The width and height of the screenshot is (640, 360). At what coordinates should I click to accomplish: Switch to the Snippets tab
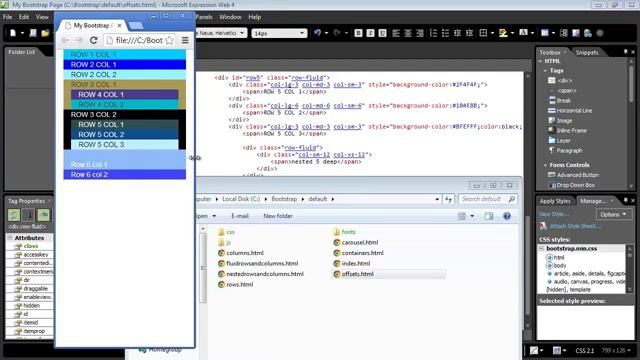(587, 52)
